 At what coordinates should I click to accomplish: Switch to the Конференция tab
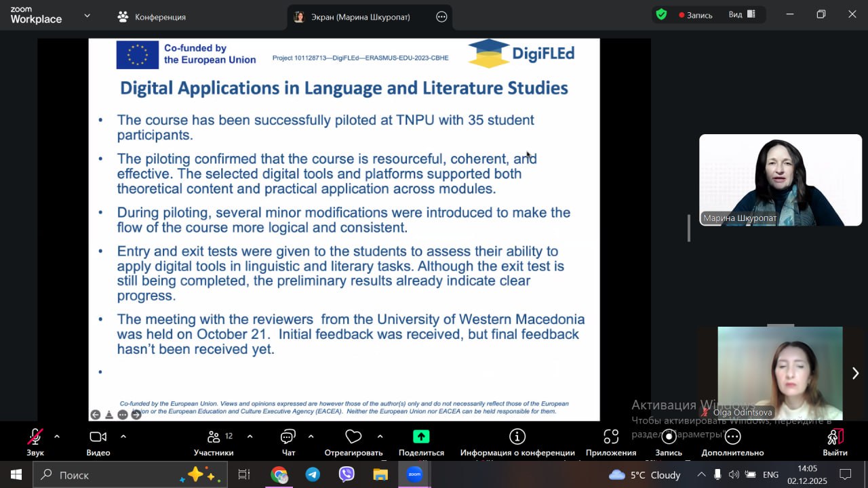click(x=152, y=17)
